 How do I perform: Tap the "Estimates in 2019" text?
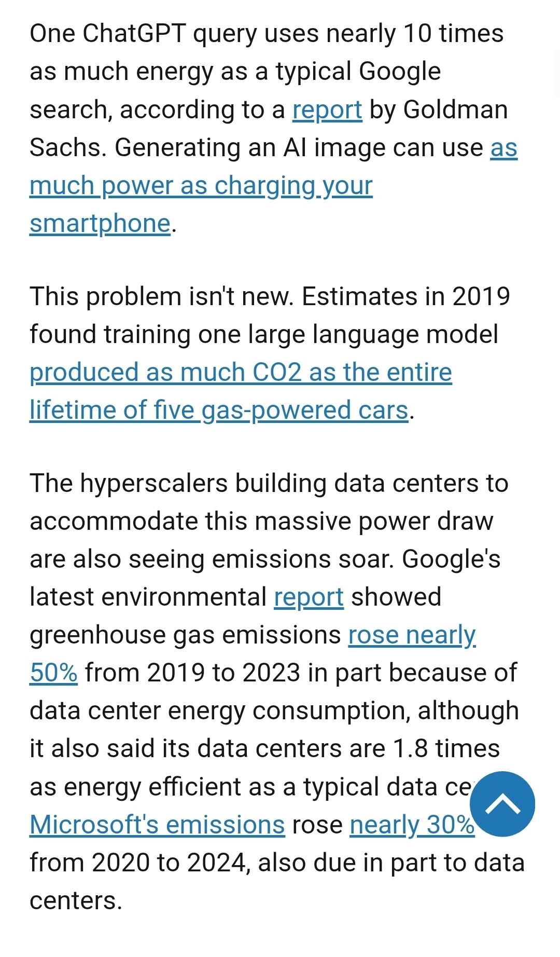coord(405,297)
